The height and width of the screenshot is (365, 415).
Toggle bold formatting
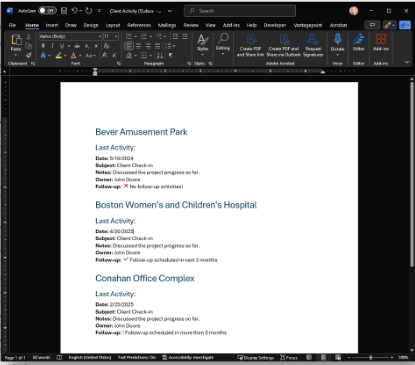pos(43,46)
